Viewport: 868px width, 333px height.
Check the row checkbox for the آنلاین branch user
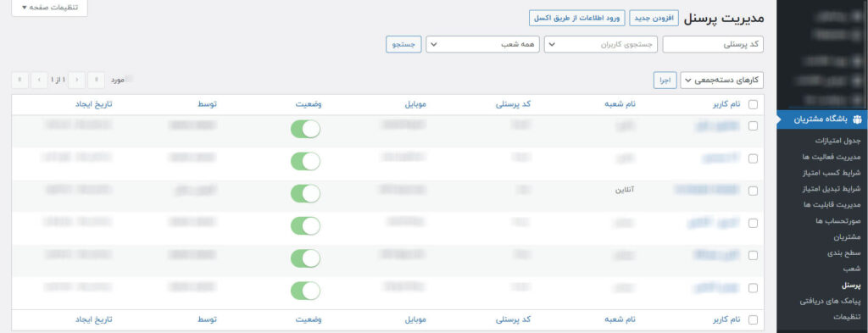(x=753, y=191)
